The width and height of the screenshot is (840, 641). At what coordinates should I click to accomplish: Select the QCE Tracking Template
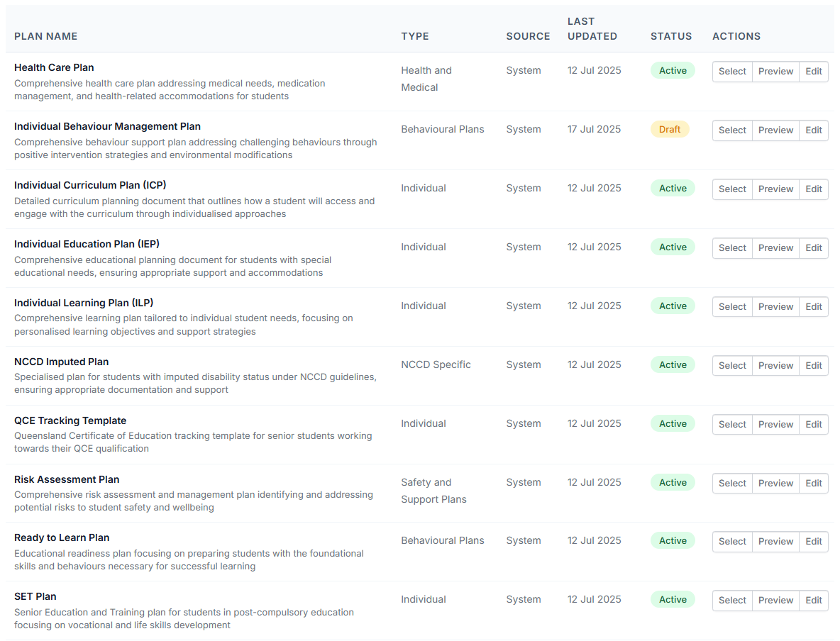point(731,424)
